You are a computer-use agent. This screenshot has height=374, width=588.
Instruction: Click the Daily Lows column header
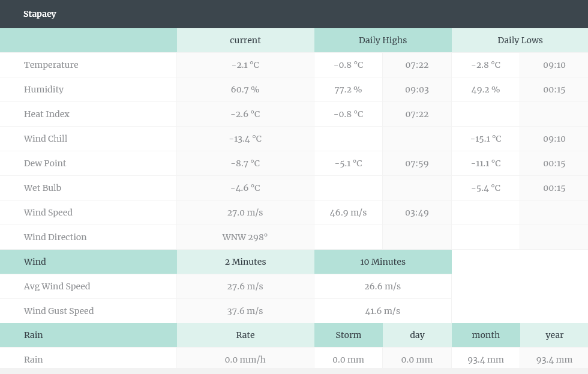[x=520, y=40]
